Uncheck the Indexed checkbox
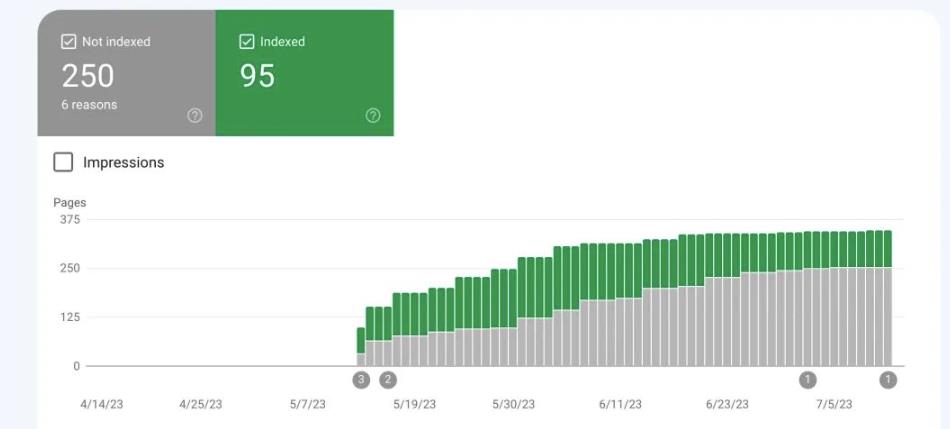Image resolution: width=950 pixels, height=429 pixels. coord(247,42)
